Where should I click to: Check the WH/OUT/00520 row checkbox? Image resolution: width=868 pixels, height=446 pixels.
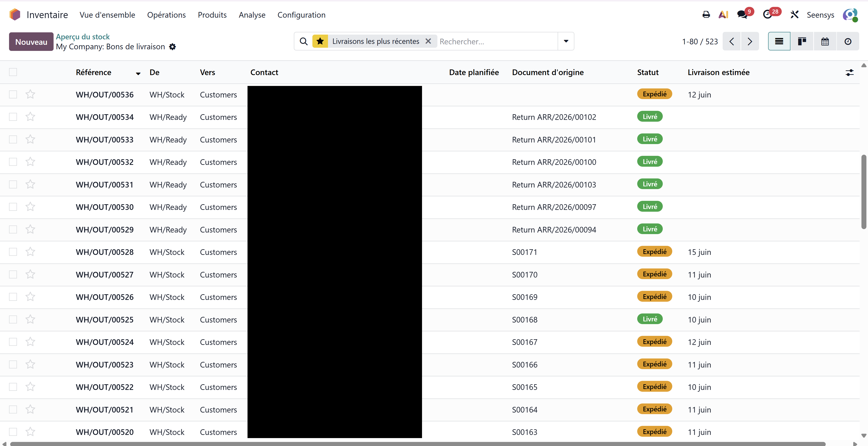[13, 432]
